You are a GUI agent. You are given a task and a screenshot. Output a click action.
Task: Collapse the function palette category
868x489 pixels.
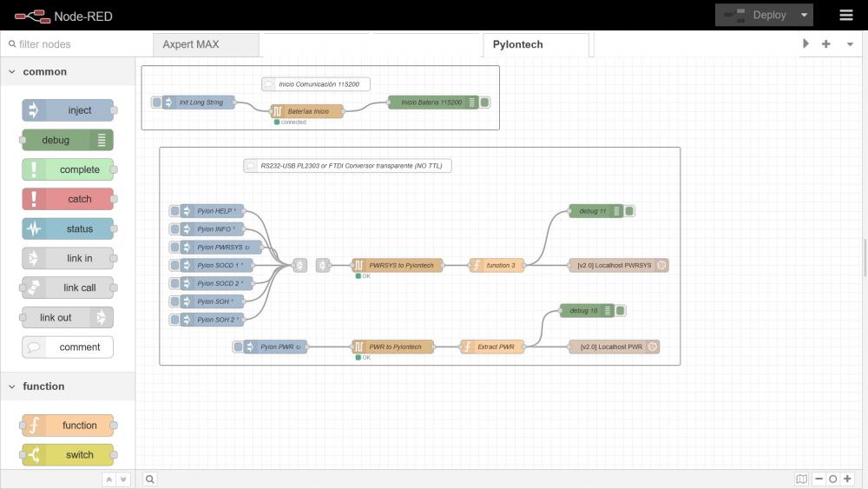coord(68,386)
